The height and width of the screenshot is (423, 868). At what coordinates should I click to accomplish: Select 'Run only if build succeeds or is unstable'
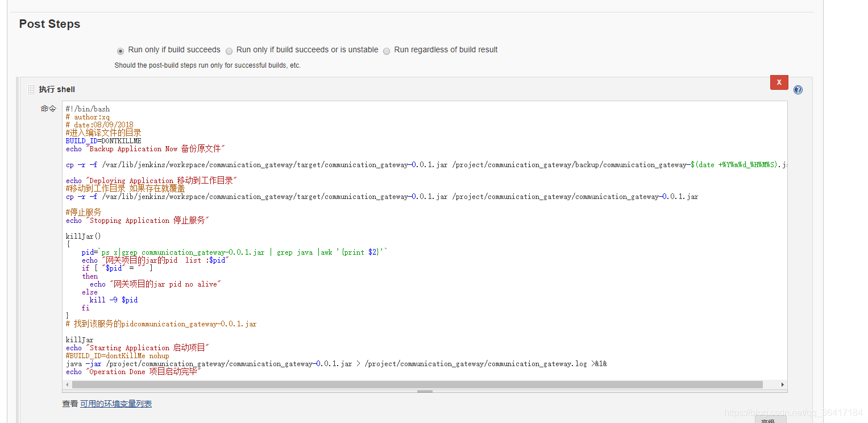coord(229,51)
